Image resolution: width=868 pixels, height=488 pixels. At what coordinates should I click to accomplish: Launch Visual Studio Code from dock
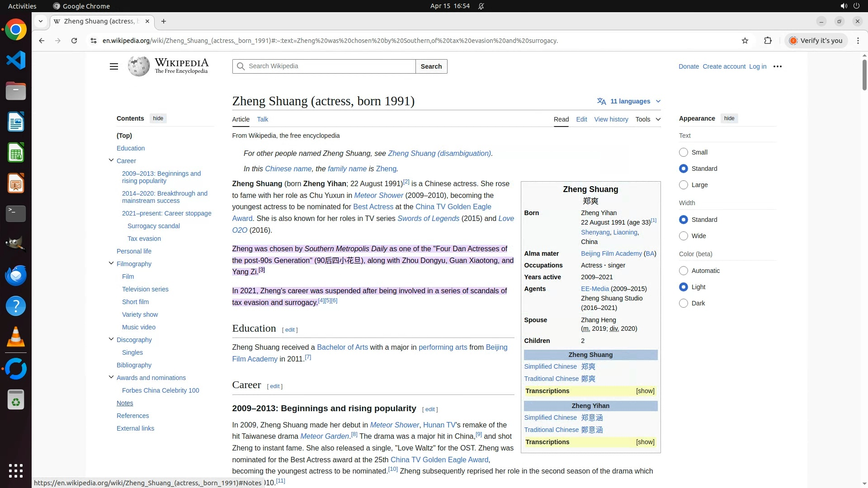click(16, 60)
